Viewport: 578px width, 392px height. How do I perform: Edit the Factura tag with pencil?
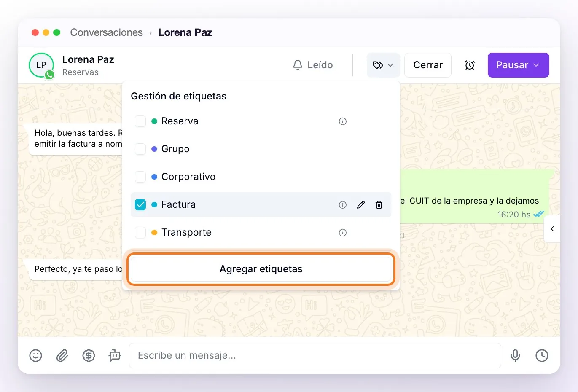[x=361, y=205]
